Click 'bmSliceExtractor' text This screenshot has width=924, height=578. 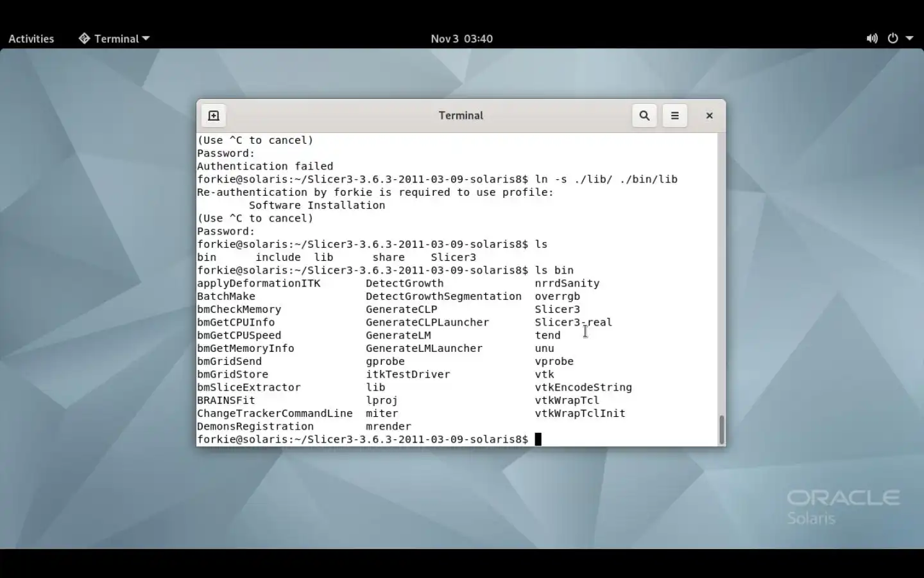(248, 387)
